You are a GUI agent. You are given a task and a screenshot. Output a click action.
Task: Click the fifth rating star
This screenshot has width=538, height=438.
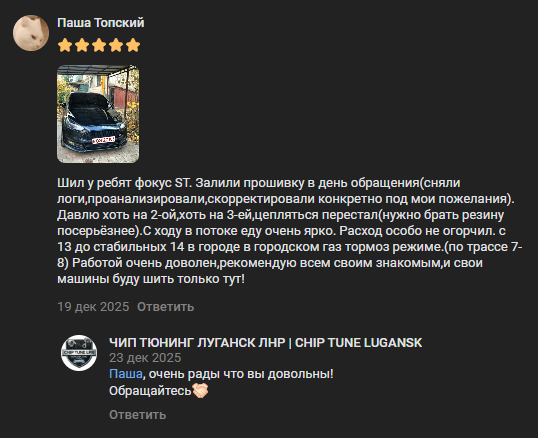(133, 45)
